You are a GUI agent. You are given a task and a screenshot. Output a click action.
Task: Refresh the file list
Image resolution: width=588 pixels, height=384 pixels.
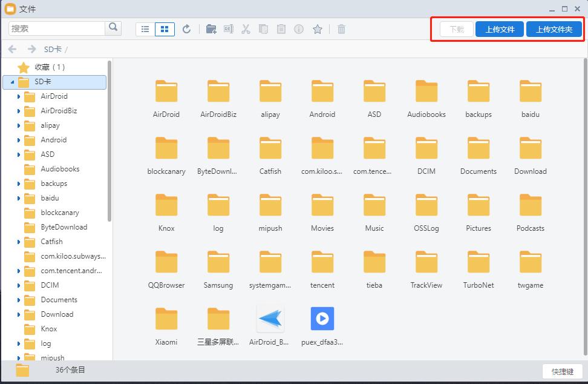[186, 29]
